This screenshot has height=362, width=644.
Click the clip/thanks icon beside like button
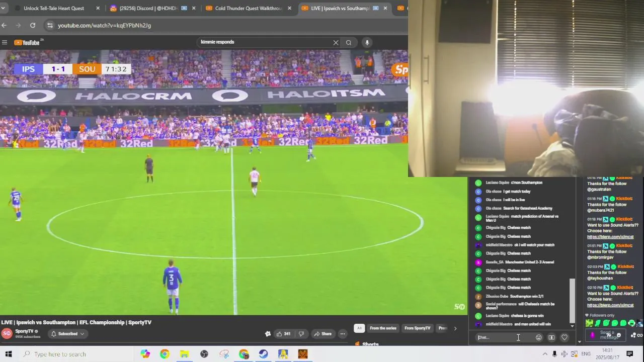[268, 334]
